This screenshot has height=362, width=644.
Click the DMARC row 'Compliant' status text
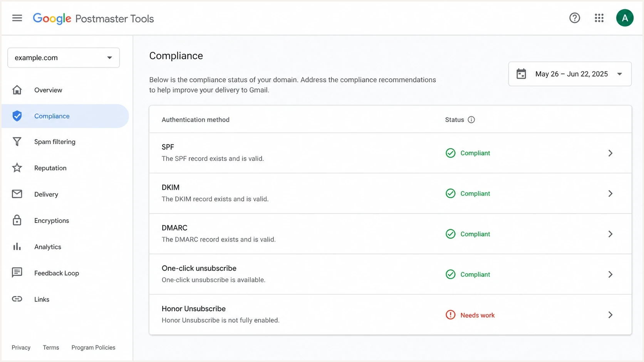[475, 234]
